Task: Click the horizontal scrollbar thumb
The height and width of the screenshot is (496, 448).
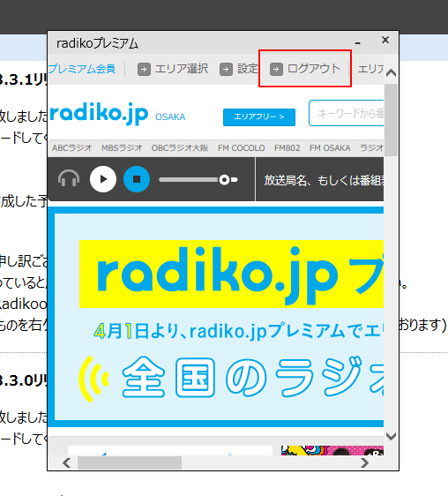Action: [130, 462]
